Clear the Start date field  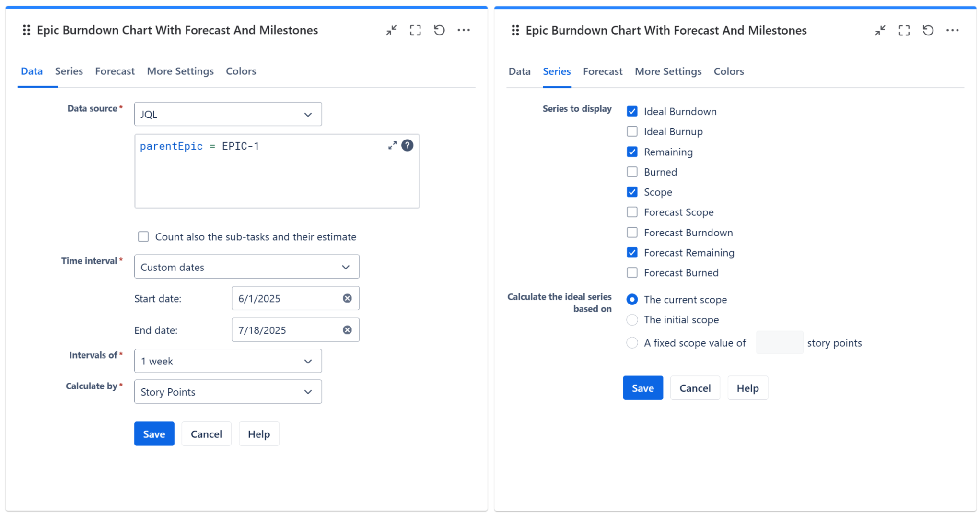(347, 298)
